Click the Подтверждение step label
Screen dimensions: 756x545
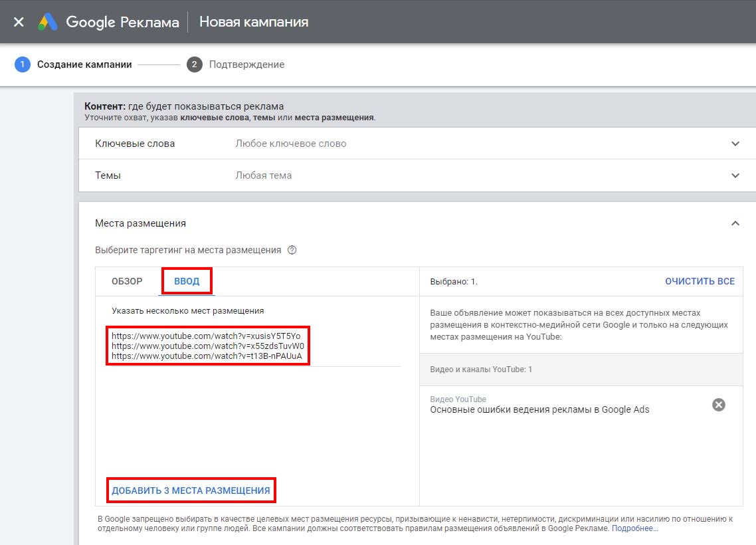(x=246, y=64)
